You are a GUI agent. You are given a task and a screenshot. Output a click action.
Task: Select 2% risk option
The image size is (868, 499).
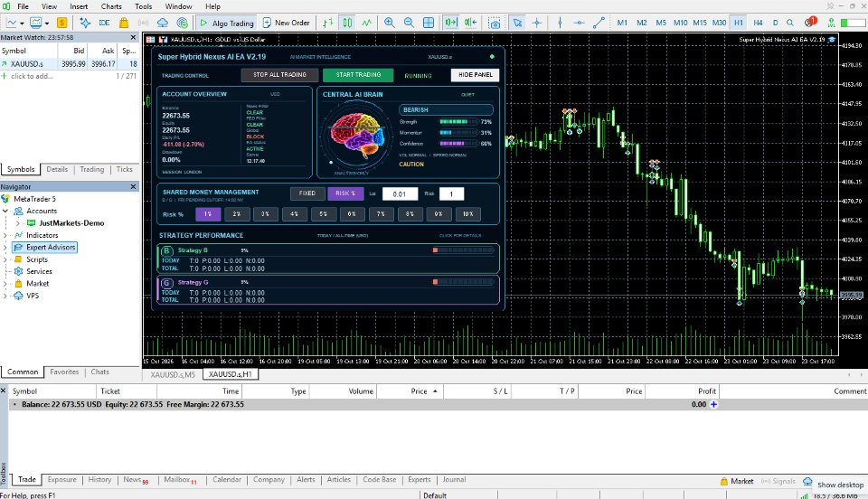(x=236, y=214)
